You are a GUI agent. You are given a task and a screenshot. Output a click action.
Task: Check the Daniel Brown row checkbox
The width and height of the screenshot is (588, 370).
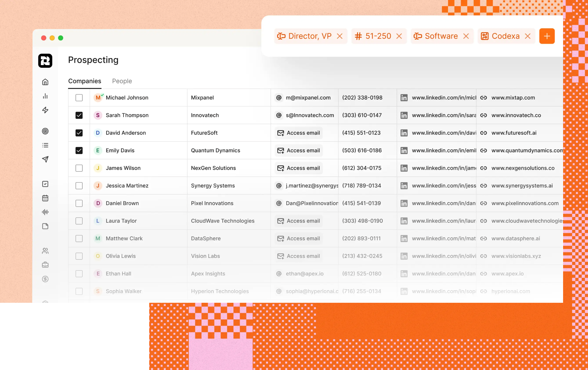pyautogui.click(x=79, y=203)
